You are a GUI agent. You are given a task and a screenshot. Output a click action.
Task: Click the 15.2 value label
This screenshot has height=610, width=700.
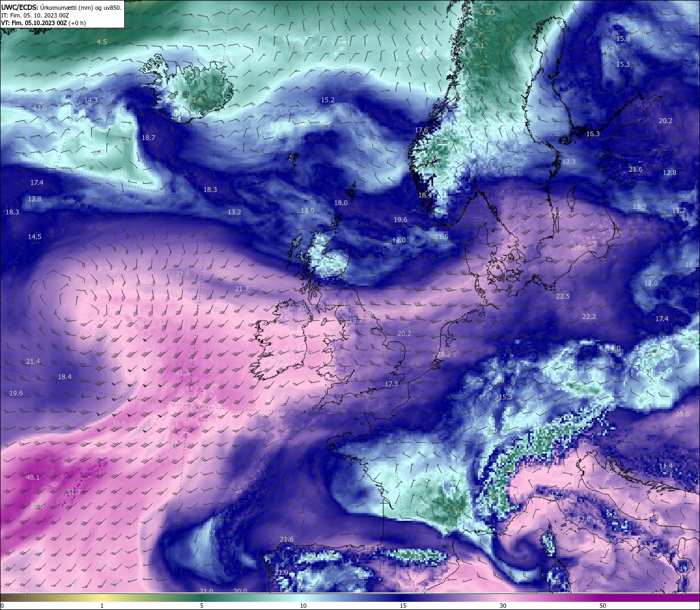click(328, 100)
